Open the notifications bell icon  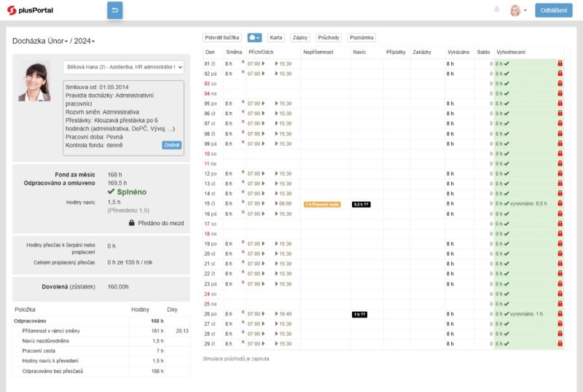(x=497, y=9)
